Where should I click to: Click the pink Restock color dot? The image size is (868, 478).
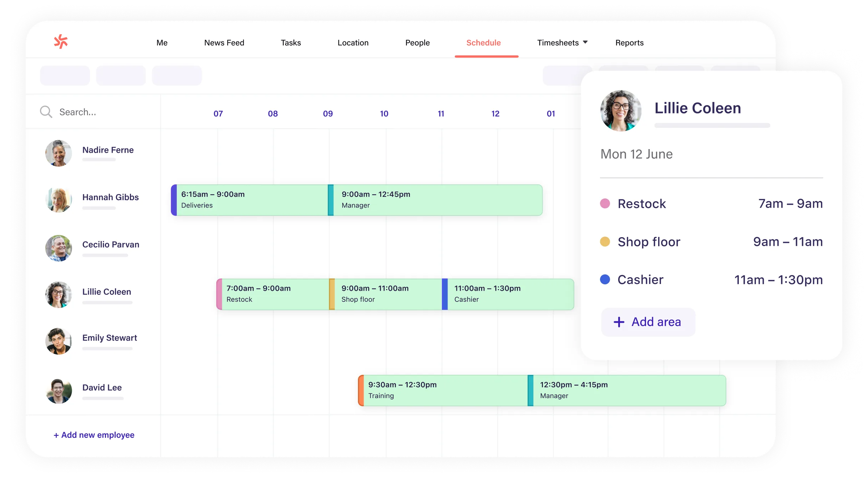tap(605, 203)
